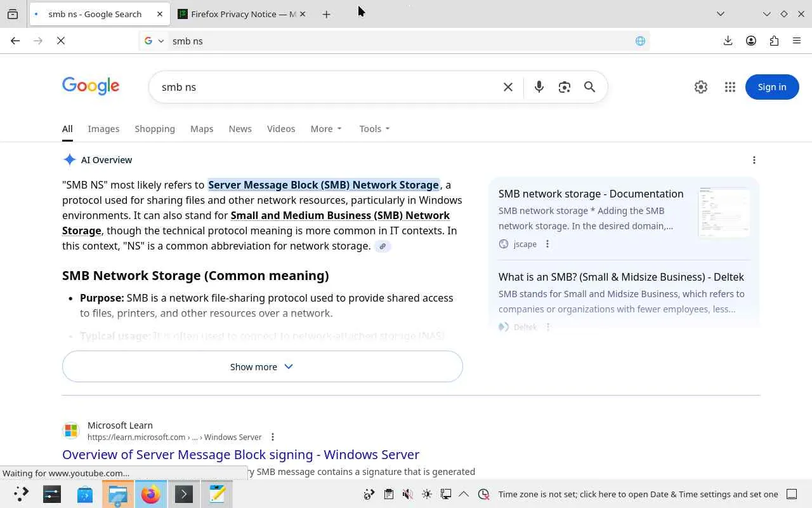Switch to the Shopping results tab
This screenshot has height=508, width=812.
point(155,129)
